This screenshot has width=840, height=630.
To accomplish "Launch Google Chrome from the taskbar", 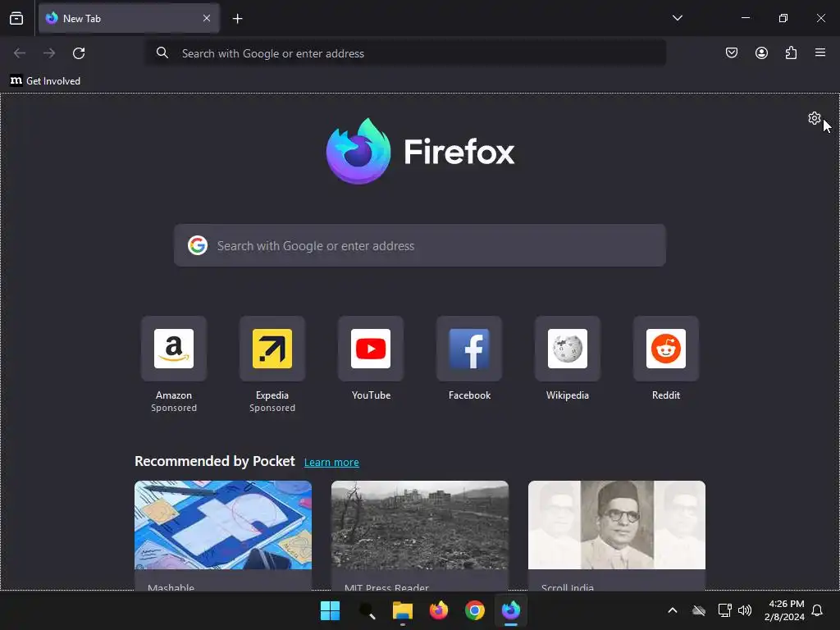I will click(x=475, y=610).
